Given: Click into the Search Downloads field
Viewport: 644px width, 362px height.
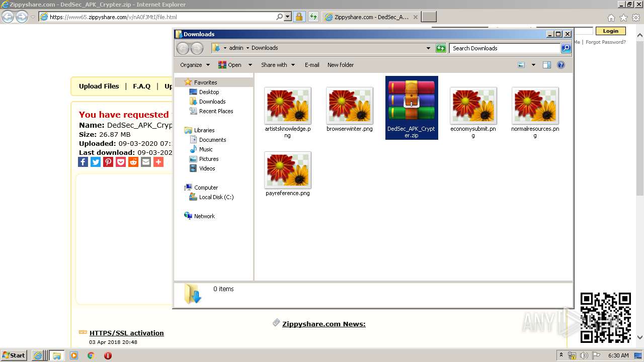Looking at the screenshot, I should pyautogui.click(x=505, y=48).
